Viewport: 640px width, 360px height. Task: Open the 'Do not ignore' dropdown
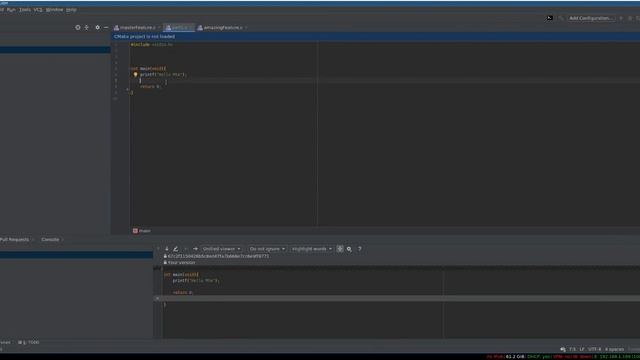[x=267, y=249]
